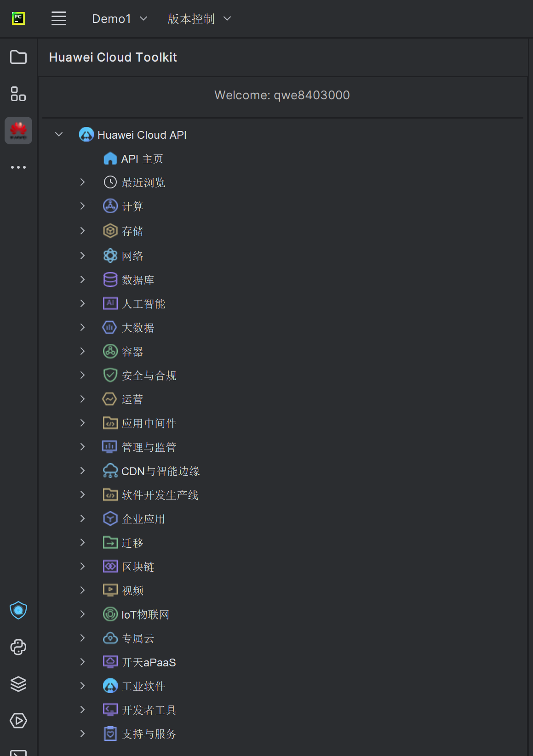
Task: Open the Structure tool window icon
Action: pyautogui.click(x=18, y=94)
